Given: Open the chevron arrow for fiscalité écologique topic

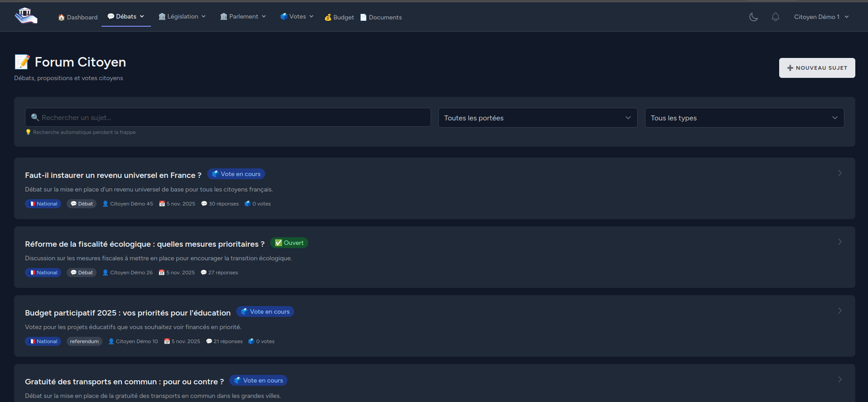Looking at the screenshot, I should (839, 242).
